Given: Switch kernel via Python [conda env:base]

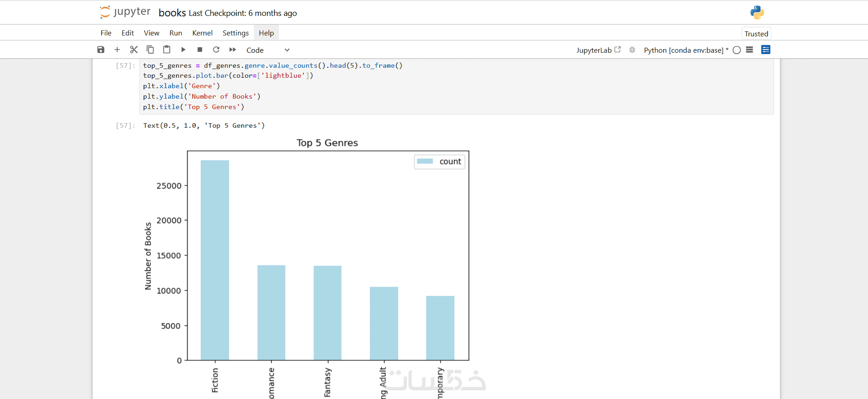Looking at the screenshot, I should [x=684, y=50].
